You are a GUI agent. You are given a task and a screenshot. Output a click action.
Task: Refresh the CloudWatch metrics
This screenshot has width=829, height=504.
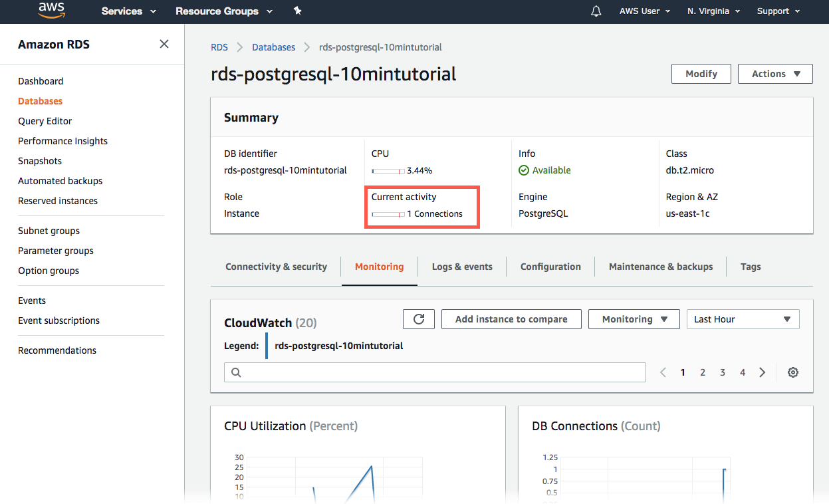tap(419, 319)
